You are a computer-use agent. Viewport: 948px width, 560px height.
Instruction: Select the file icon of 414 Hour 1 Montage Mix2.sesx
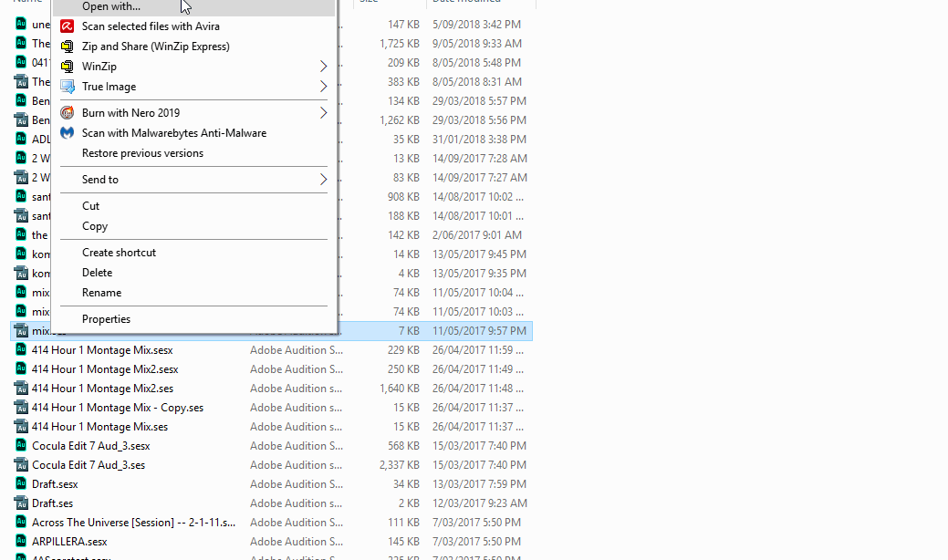pyautogui.click(x=21, y=369)
